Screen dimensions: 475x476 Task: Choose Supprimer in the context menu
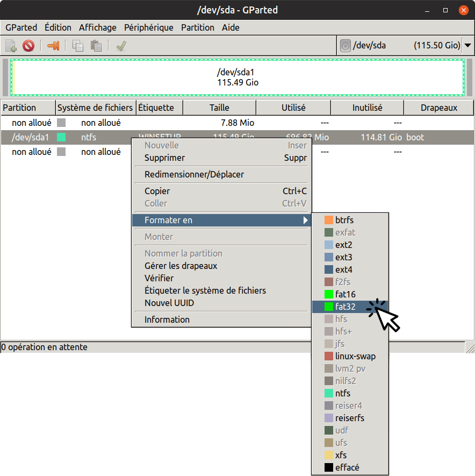tap(221, 158)
